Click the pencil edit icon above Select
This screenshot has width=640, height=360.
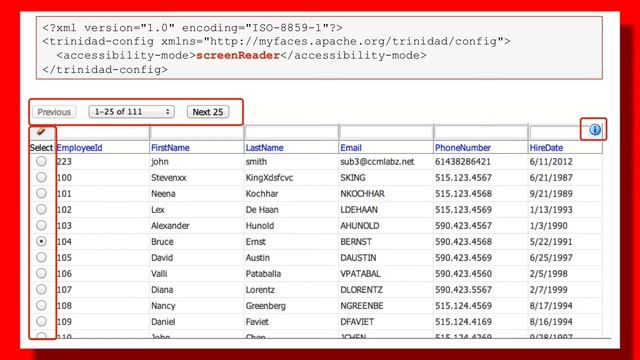pos(41,131)
